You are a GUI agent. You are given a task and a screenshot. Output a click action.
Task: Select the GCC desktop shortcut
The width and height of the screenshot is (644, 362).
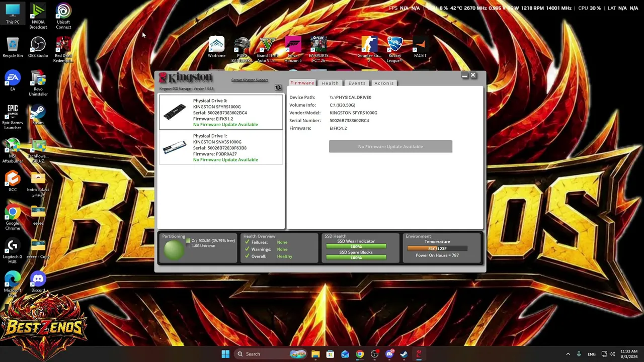click(13, 182)
